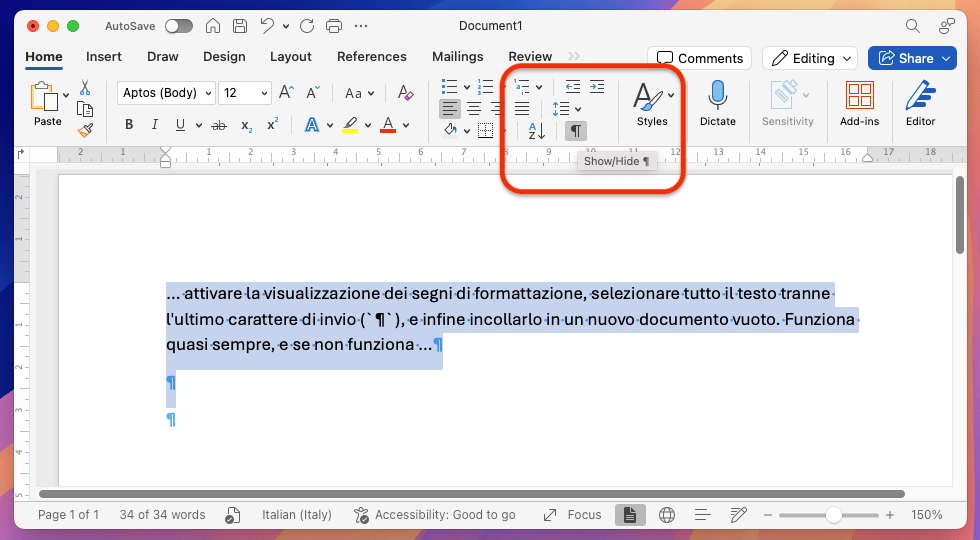Toggle Bold formatting
Viewport: 980px width, 540px height.
[129, 125]
